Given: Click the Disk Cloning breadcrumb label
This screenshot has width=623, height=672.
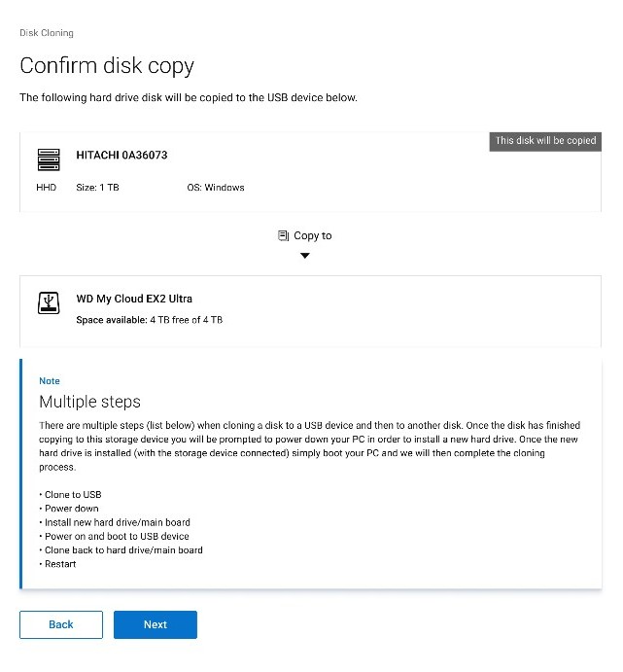Looking at the screenshot, I should tap(47, 33).
